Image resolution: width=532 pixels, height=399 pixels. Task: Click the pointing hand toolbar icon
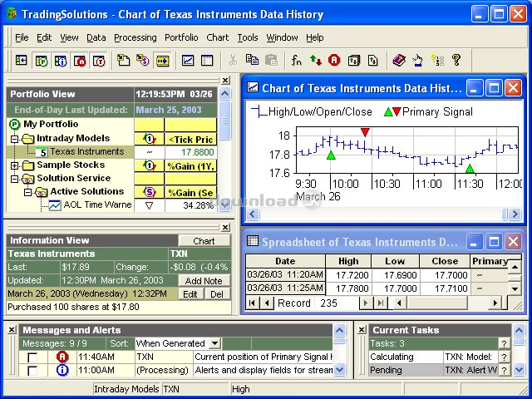coord(417,61)
